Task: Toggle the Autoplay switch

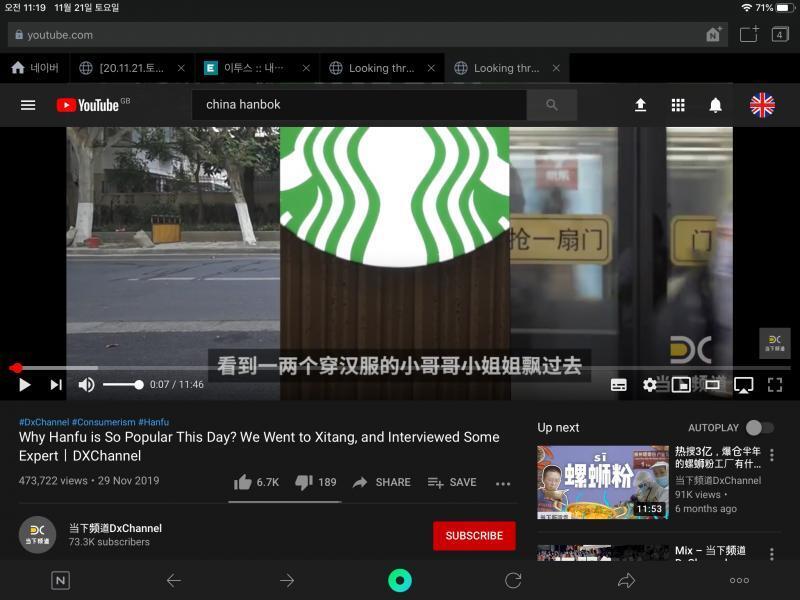Action: coord(759,428)
